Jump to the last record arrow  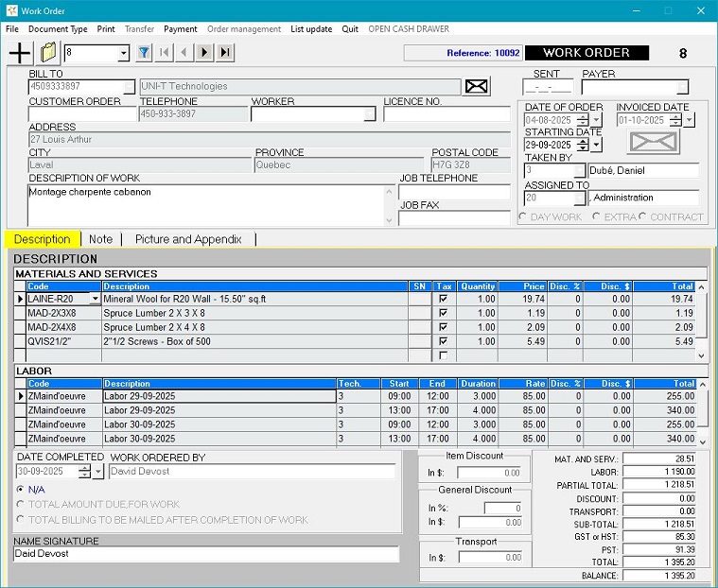click(225, 53)
